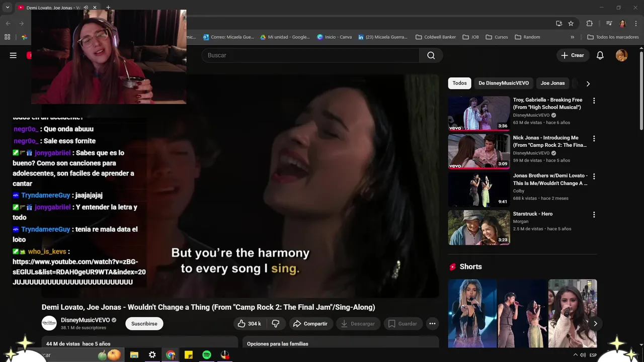Open options for Jonas Brothers w/Demi video
644x362 pixels.
point(594,176)
